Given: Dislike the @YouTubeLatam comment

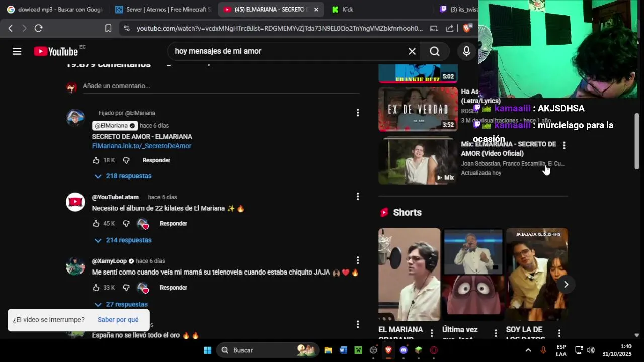Looking at the screenshot, I should 126,223.
